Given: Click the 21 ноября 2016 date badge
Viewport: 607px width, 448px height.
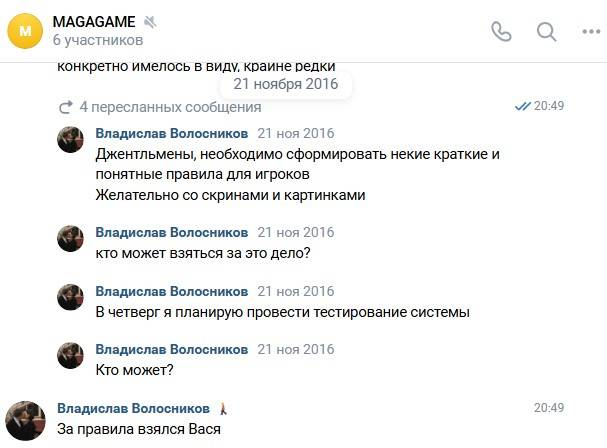Looking at the screenshot, I should [286, 84].
